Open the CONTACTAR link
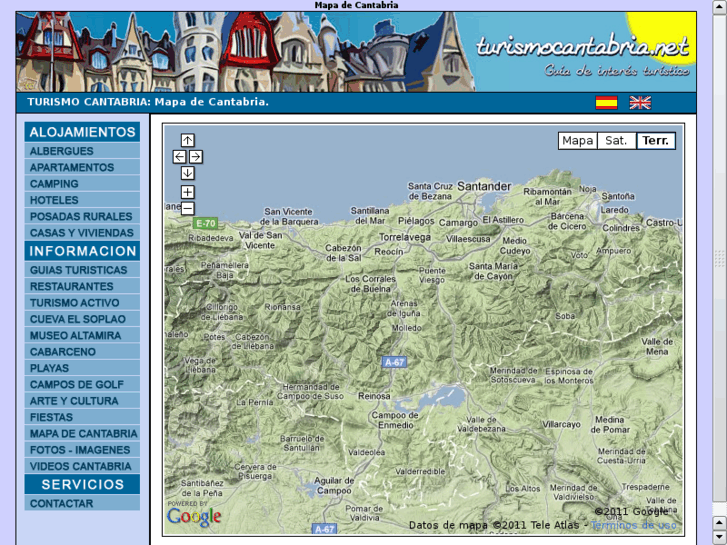This screenshot has width=727, height=545. 82,503
